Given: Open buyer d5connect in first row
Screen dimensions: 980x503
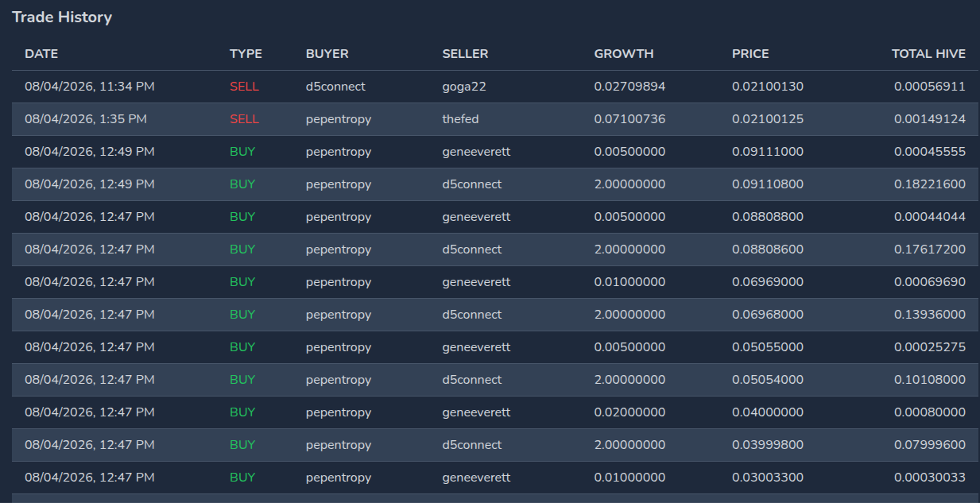Looking at the screenshot, I should coord(335,87).
